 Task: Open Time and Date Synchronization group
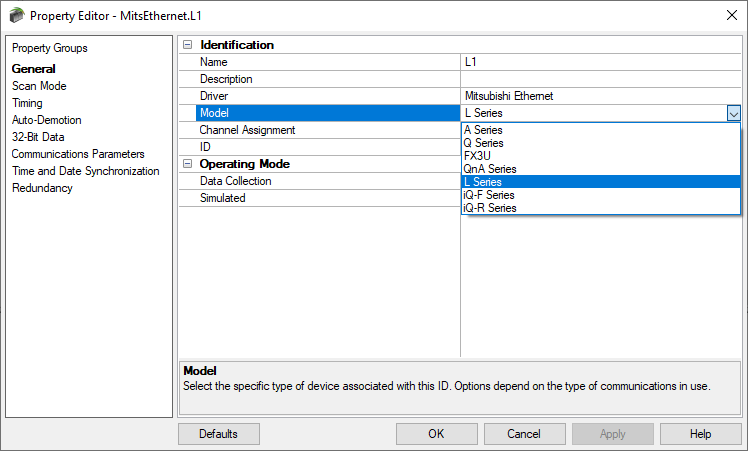pos(86,171)
